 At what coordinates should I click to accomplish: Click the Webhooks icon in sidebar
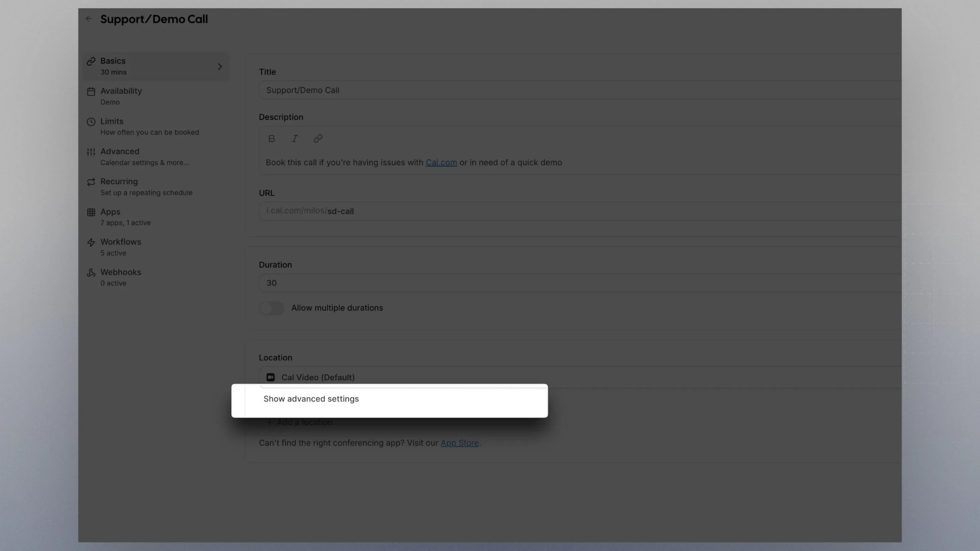(91, 273)
